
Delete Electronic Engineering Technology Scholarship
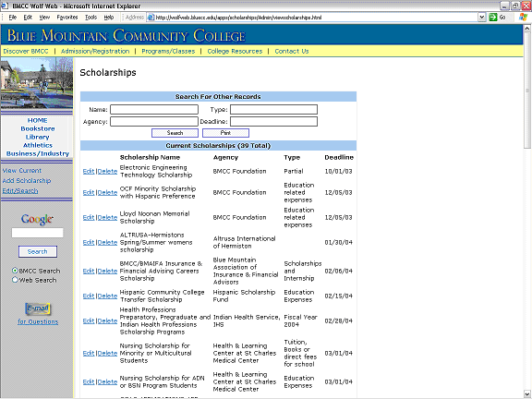(107, 171)
